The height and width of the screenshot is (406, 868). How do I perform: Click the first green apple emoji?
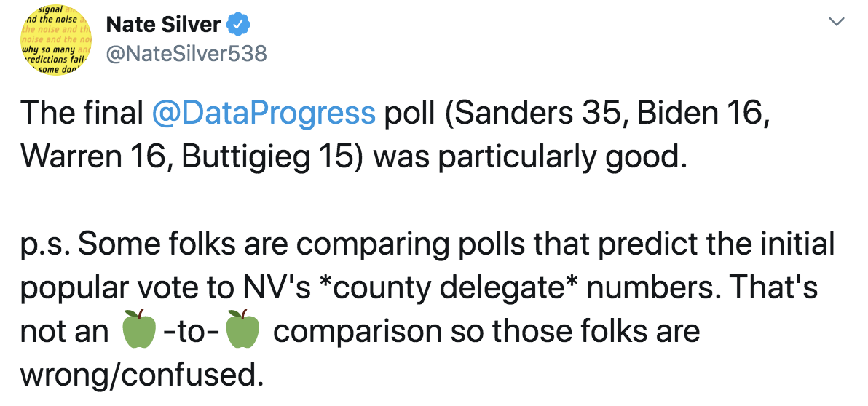(x=139, y=329)
